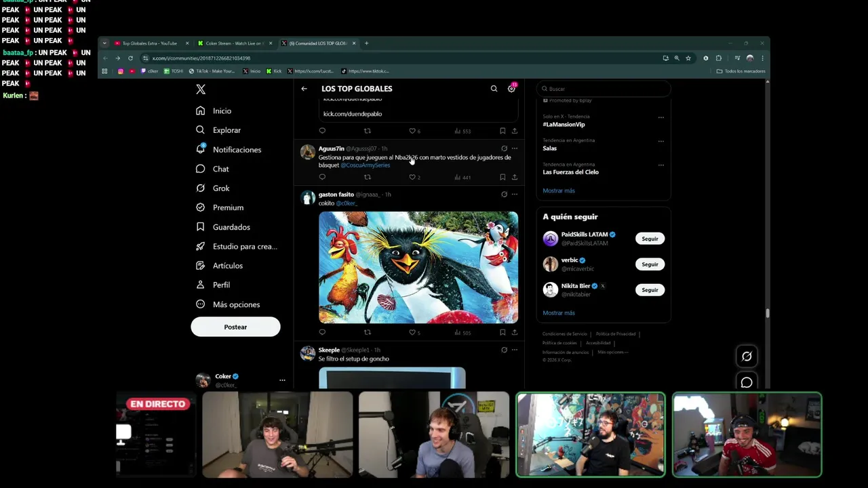This screenshot has height=488, width=868.
Task: Like Aguus7in's post
Action: (x=412, y=178)
